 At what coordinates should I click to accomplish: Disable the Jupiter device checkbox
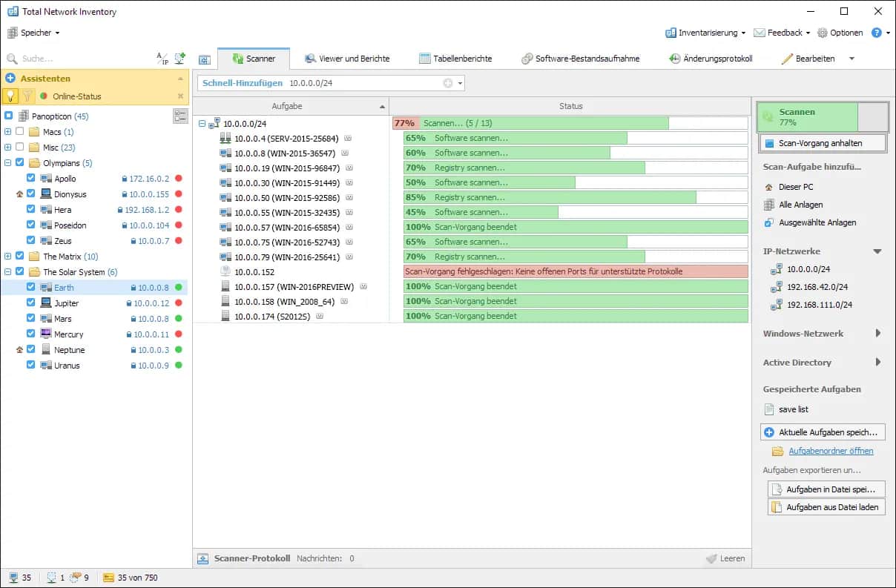(x=30, y=303)
